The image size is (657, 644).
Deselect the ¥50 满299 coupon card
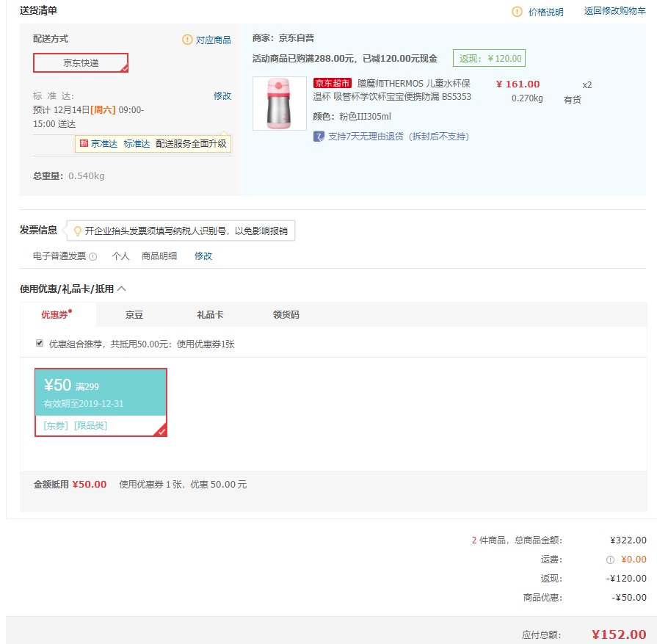[x=101, y=402]
